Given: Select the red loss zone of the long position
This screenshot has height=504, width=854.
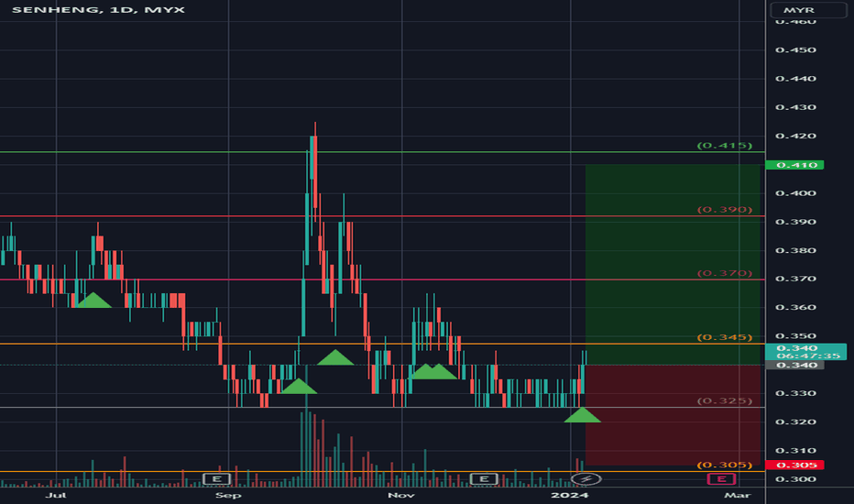Looking at the screenshot, I should coord(673,414).
